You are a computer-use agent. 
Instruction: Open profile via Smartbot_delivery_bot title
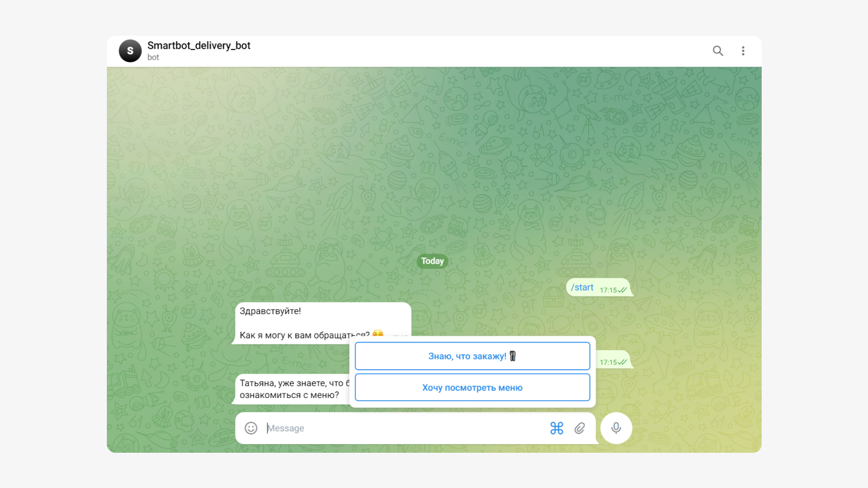[x=199, y=46]
